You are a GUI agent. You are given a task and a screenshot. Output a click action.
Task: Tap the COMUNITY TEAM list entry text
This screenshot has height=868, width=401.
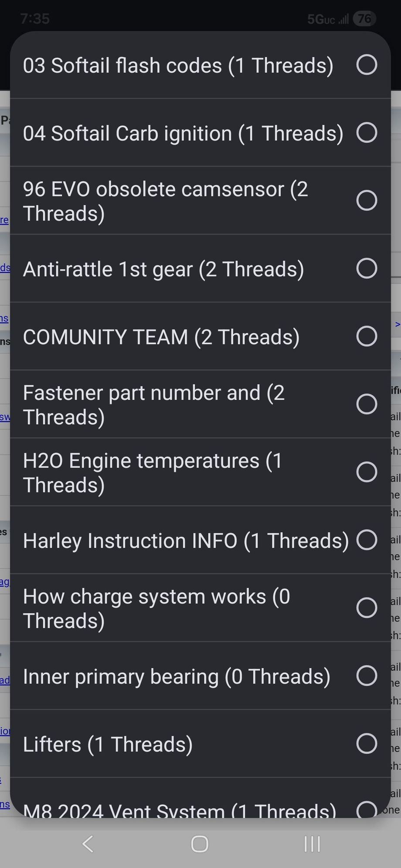[x=161, y=337]
